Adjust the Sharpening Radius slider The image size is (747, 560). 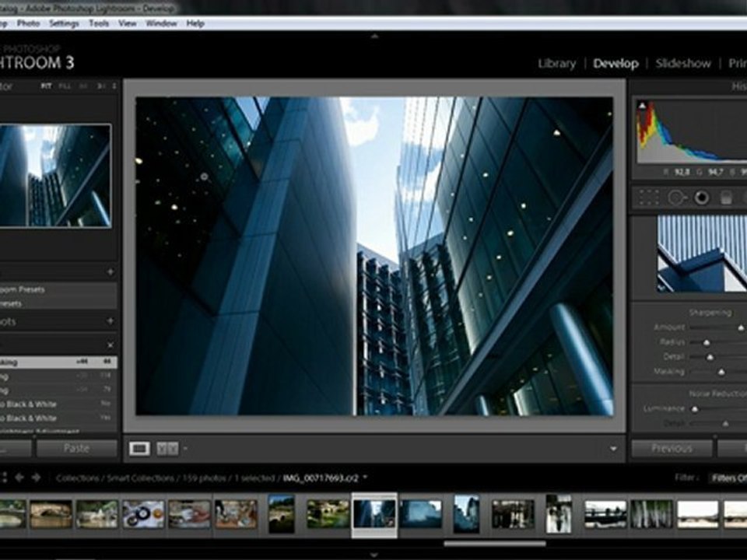coord(707,342)
